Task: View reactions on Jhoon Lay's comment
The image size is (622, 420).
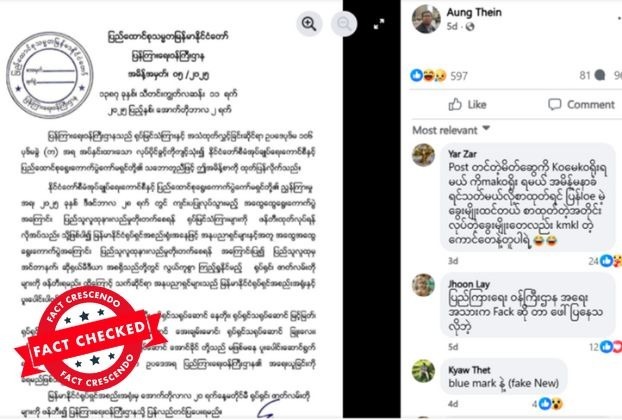Action: [605, 347]
